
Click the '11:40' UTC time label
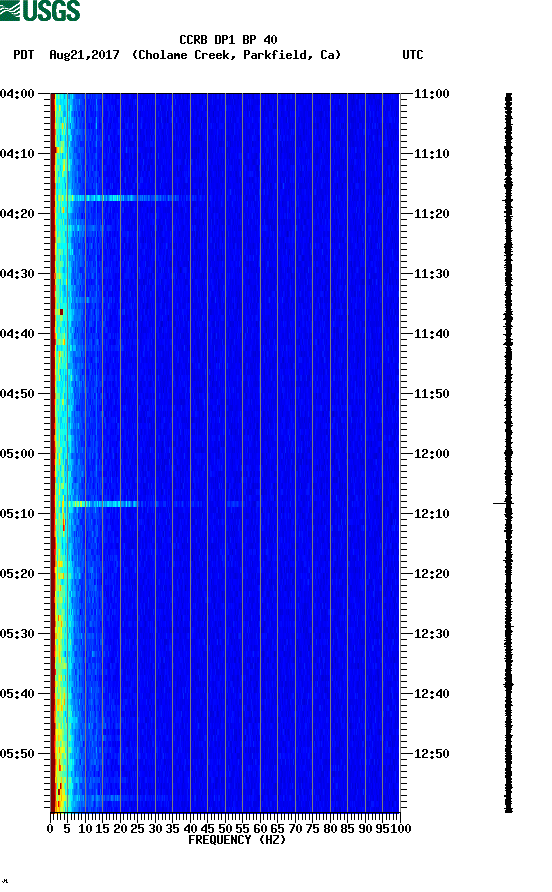click(x=431, y=334)
